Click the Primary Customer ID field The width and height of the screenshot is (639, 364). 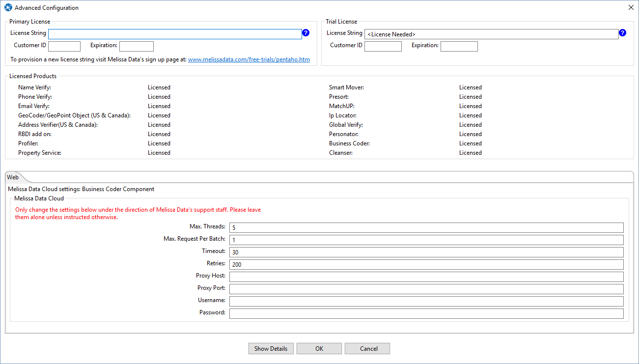point(64,46)
